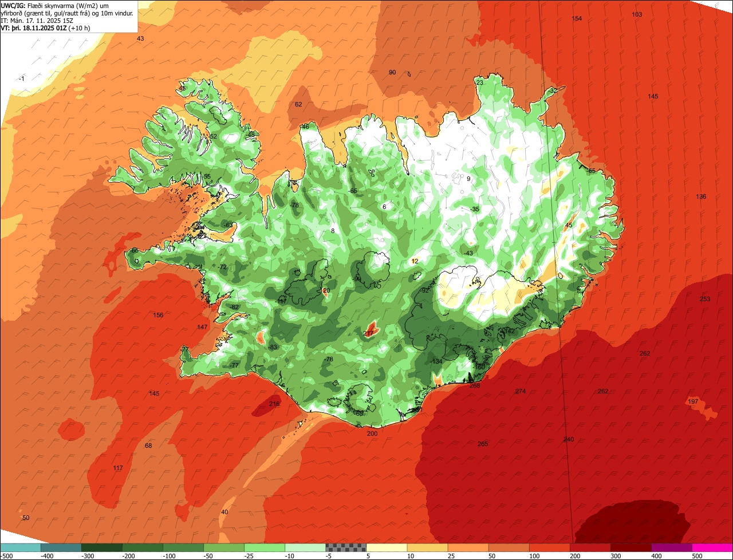Click the '-500' legend label

click(7, 555)
